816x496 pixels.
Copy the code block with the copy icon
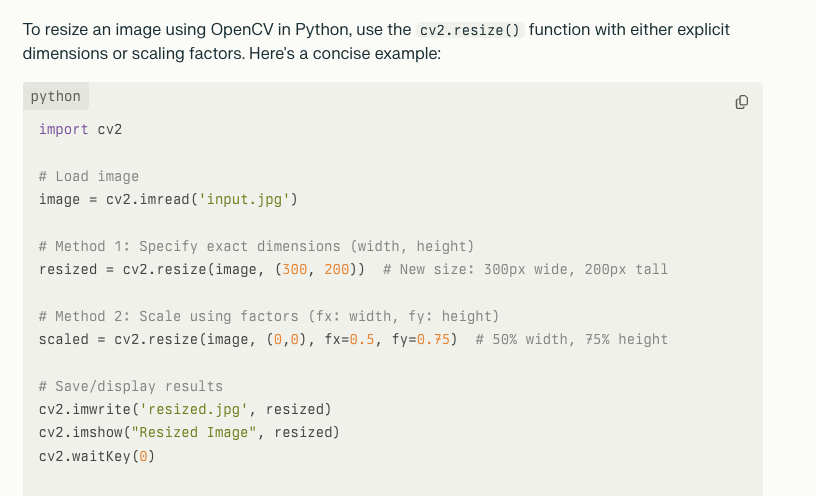coord(742,102)
